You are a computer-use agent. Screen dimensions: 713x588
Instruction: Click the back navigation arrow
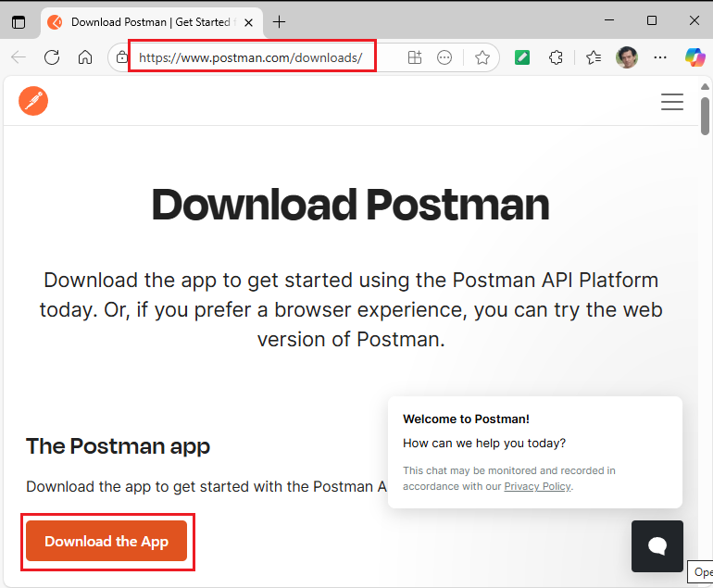(x=19, y=57)
